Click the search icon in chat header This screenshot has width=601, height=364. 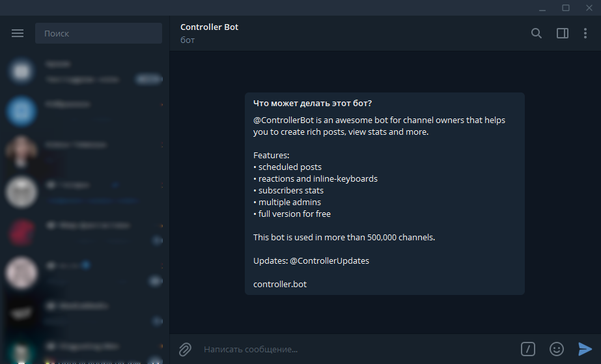537,33
